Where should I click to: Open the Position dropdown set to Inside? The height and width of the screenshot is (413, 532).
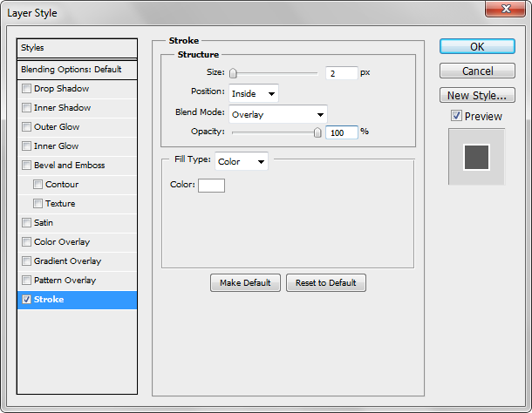click(x=253, y=93)
